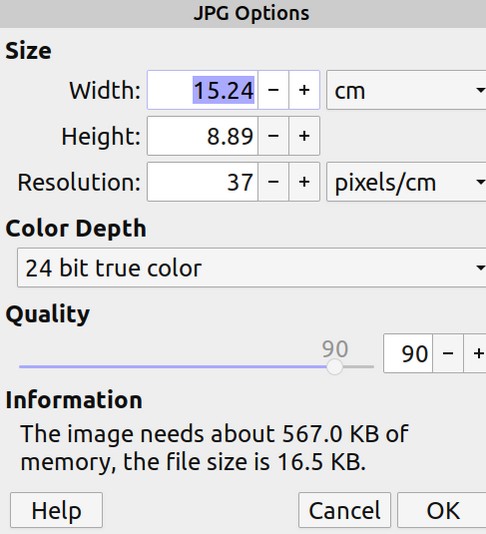This screenshot has width=486, height=534.
Task: Click the Resolution value field
Action: [x=203, y=182]
